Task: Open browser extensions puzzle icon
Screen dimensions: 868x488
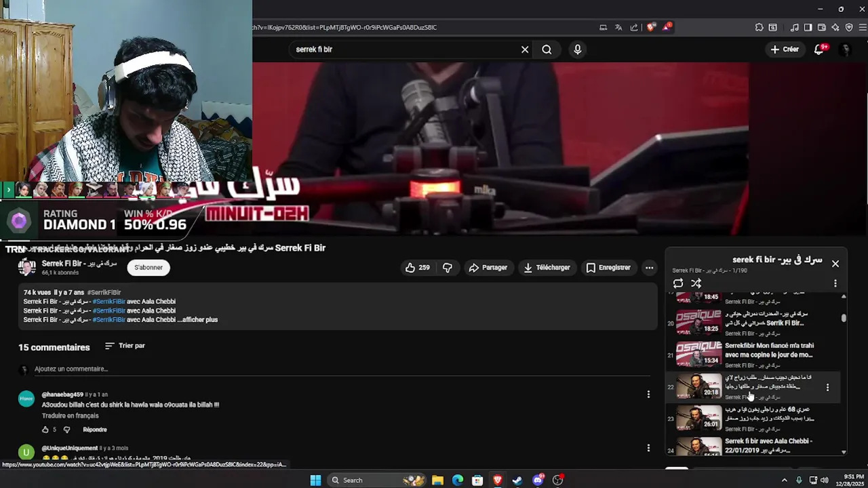Action: click(759, 28)
